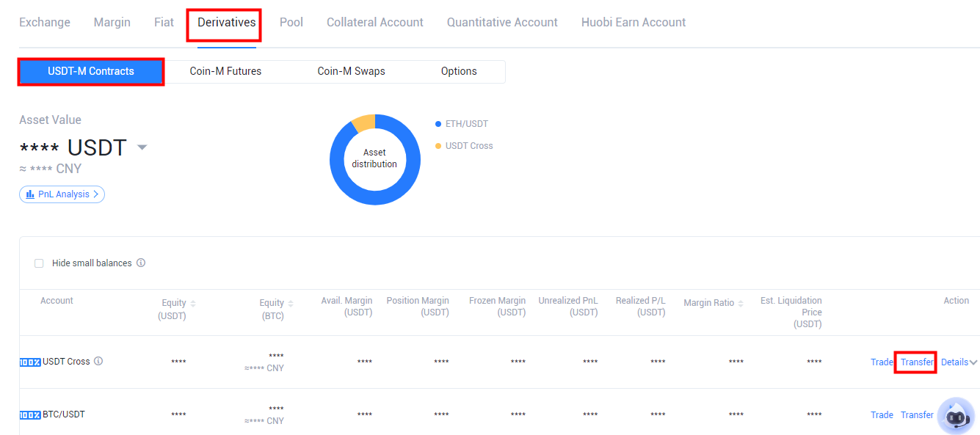Viewport: 980px width, 435px height.
Task: Click the USDT Cross legend yellow dot
Action: (x=438, y=146)
